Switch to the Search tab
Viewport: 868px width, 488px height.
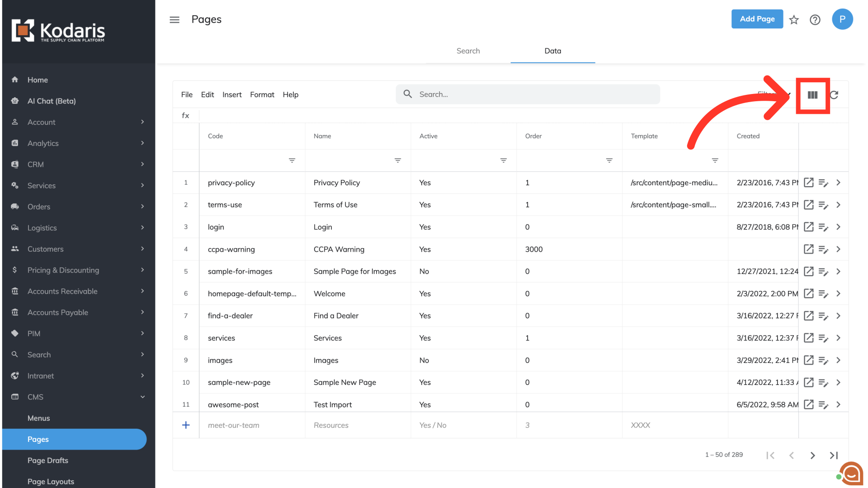click(x=468, y=51)
